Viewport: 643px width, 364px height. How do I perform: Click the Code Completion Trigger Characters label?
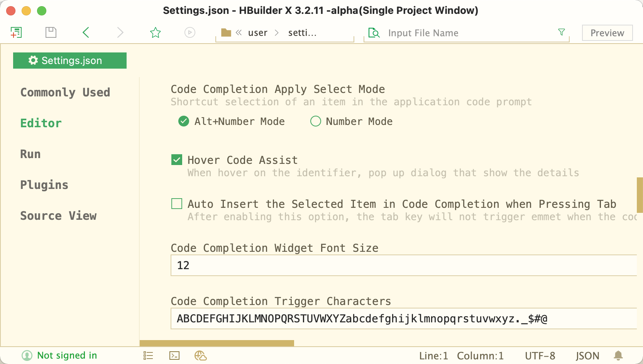tap(281, 301)
